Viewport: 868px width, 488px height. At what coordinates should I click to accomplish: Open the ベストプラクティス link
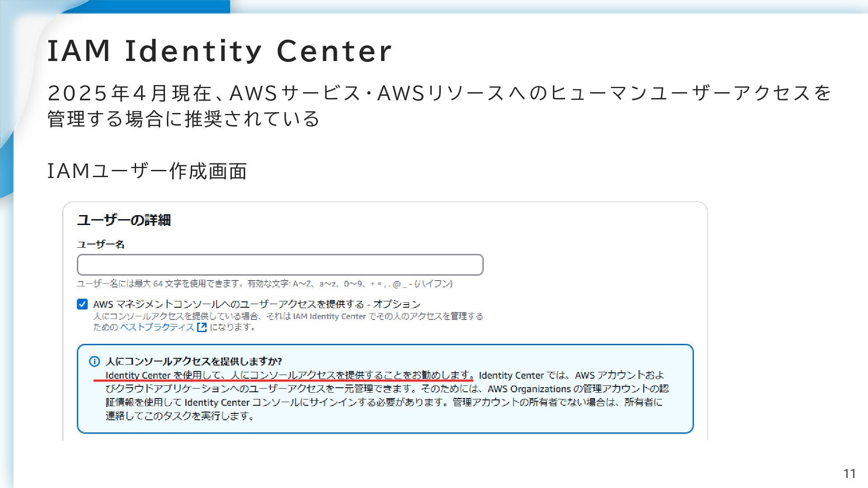coord(157,327)
